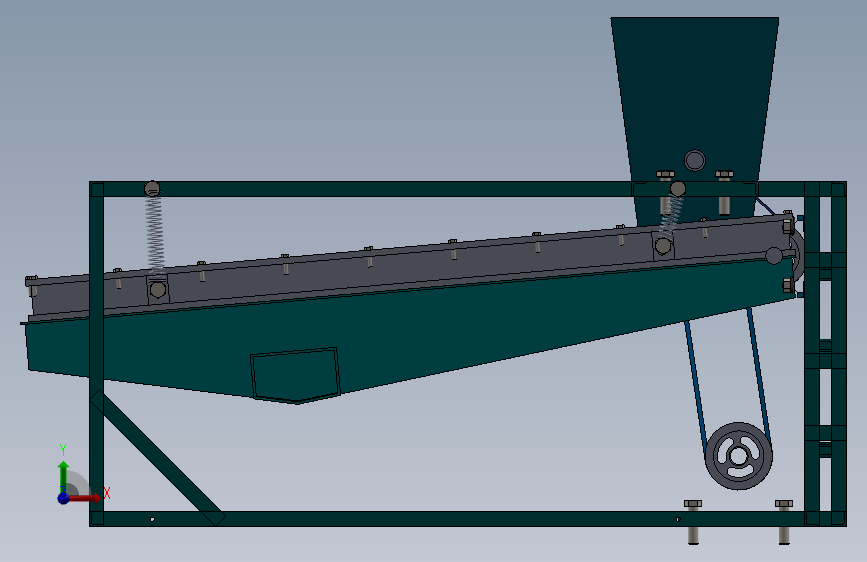Select the shaft end at screen's right
Screen dimensions: 867x562
pos(774,256)
